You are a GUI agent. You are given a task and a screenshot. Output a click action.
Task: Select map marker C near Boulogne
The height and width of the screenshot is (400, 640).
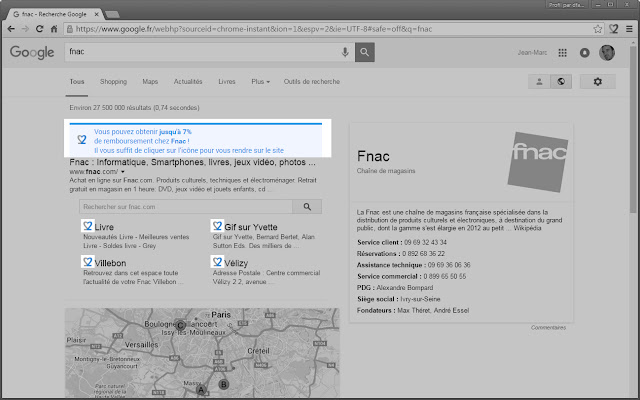[180, 325]
